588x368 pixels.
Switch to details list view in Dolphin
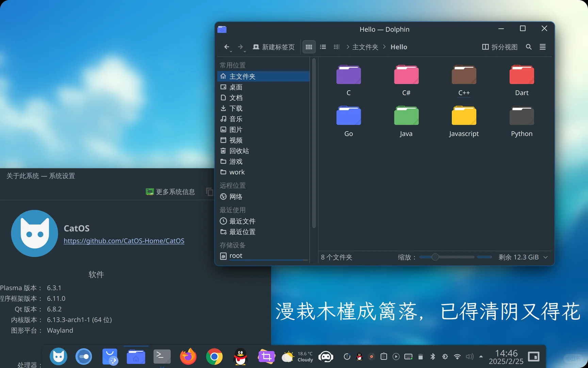323,47
